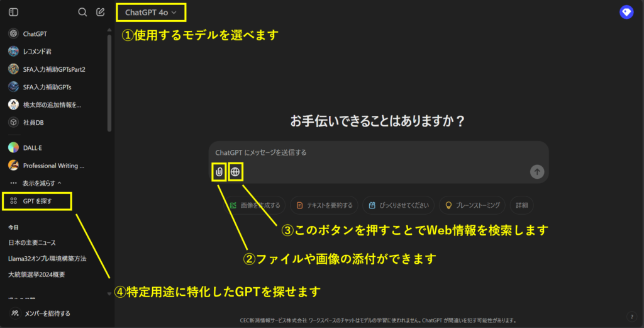Start a new chat with pencil icon
The image size is (644, 328).
coord(101,12)
